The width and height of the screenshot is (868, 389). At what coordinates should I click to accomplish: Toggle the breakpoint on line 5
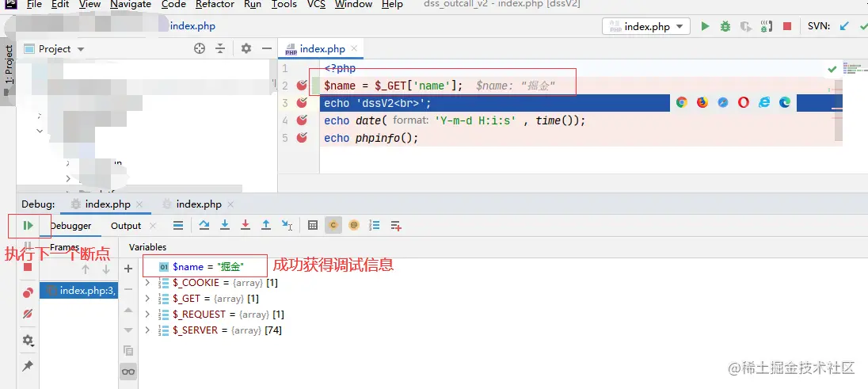click(302, 137)
